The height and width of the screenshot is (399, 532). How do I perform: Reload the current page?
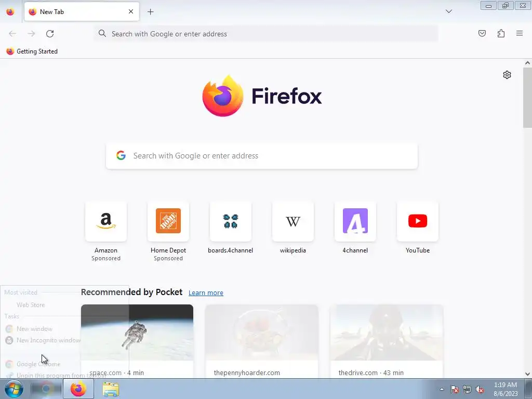pos(50,34)
